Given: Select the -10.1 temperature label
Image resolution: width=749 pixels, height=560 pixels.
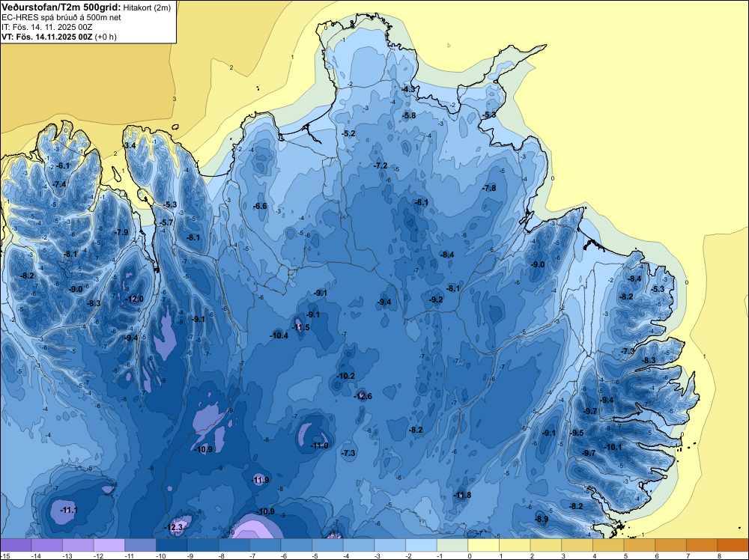Looking at the screenshot, I should click(x=613, y=448).
